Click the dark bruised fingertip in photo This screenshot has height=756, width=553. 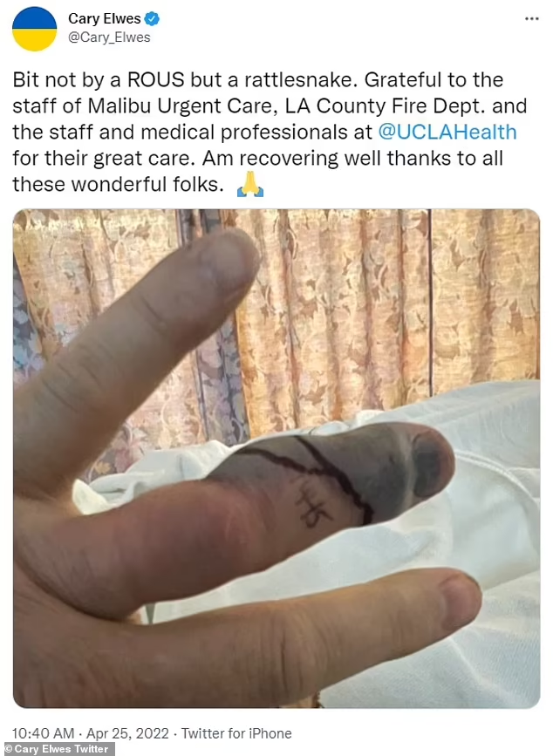431,463
